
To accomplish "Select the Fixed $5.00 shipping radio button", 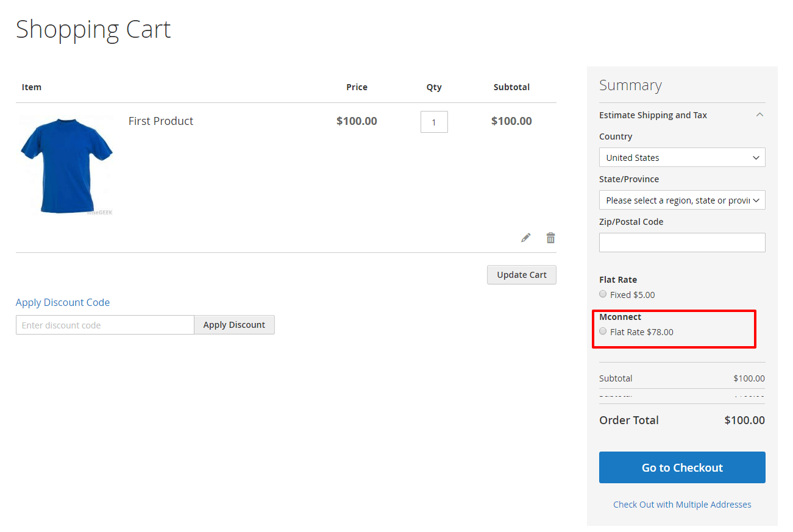I will pyautogui.click(x=603, y=294).
